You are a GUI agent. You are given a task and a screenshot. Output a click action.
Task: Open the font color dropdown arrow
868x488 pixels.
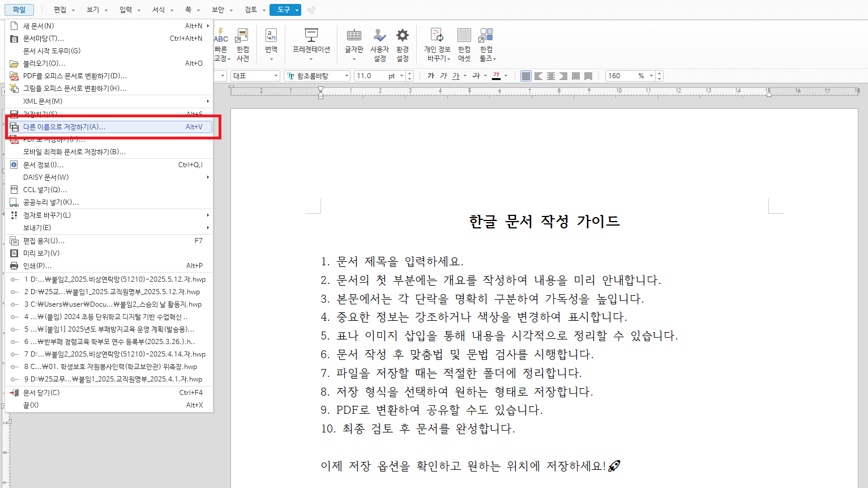506,76
